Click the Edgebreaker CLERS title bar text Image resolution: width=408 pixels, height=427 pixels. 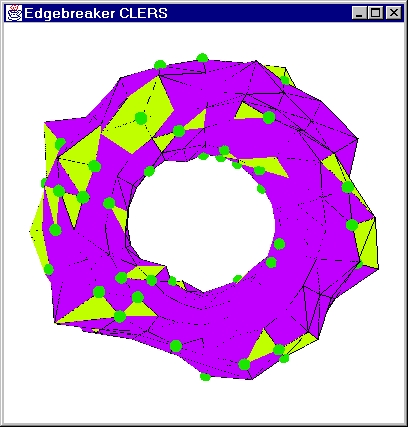(x=96, y=13)
